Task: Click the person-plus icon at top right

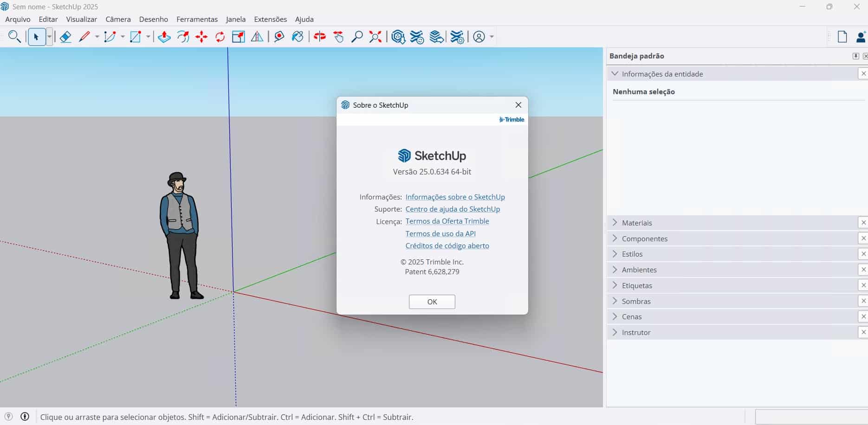Action: click(861, 37)
